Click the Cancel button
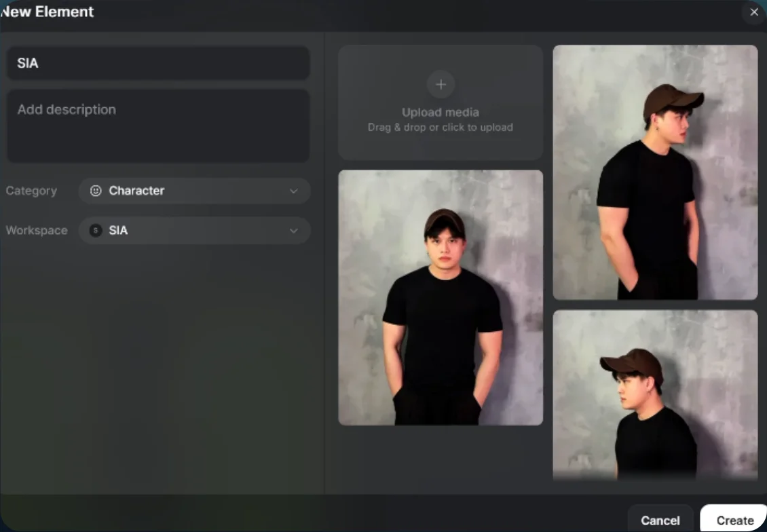Image resolution: width=767 pixels, height=532 pixels. tap(660, 520)
